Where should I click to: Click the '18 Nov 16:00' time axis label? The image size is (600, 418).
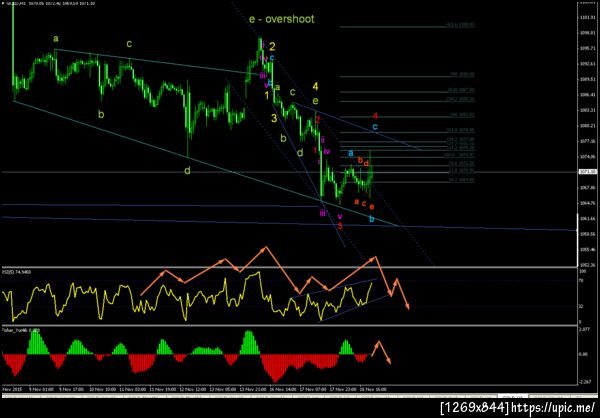(x=373, y=389)
